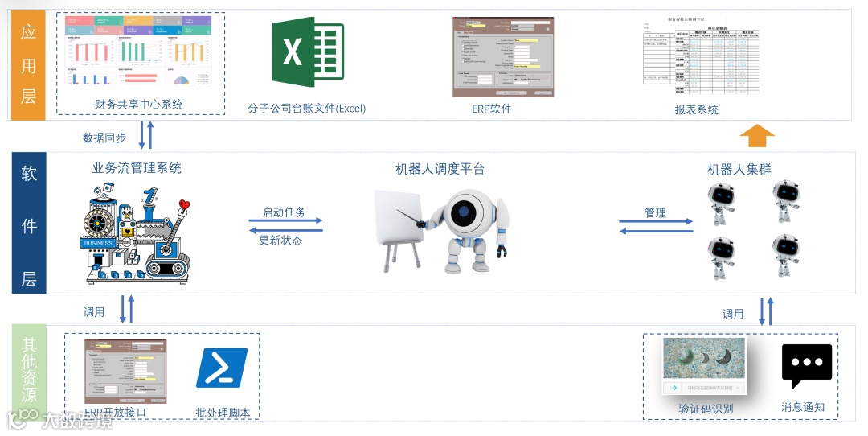Click the bottom-right robot in the cluster
The image size is (868, 436).
[x=785, y=255]
